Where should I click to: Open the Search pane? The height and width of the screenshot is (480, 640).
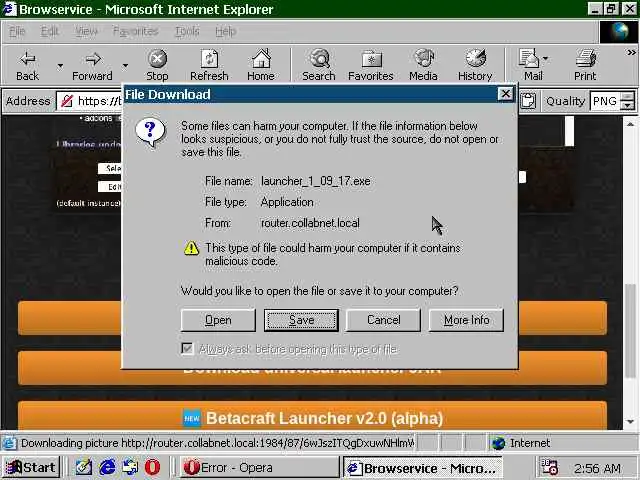(319, 65)
